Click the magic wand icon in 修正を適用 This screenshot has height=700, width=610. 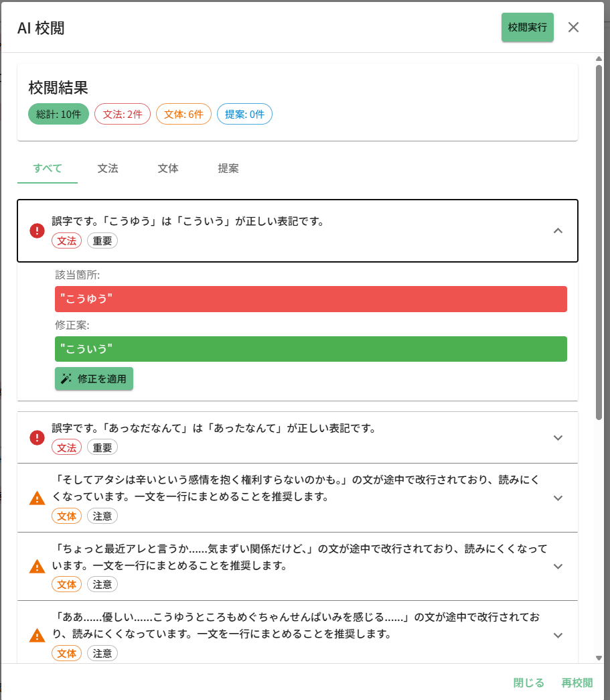click(x=66, y=378)
